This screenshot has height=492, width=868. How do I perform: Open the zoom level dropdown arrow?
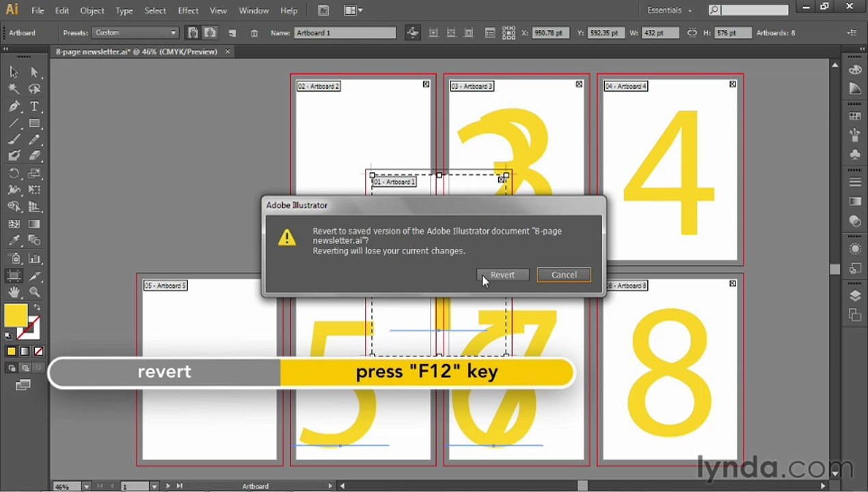click(86, 487)
